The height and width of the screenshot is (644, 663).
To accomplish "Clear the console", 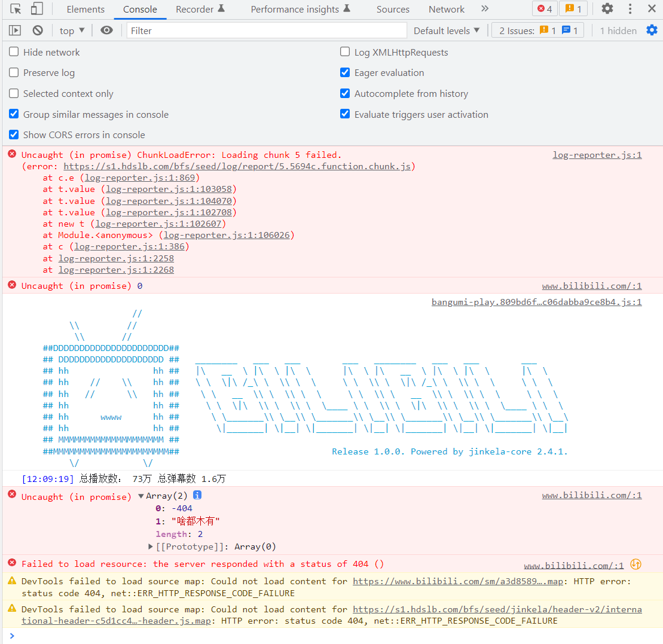I will 38,30.
